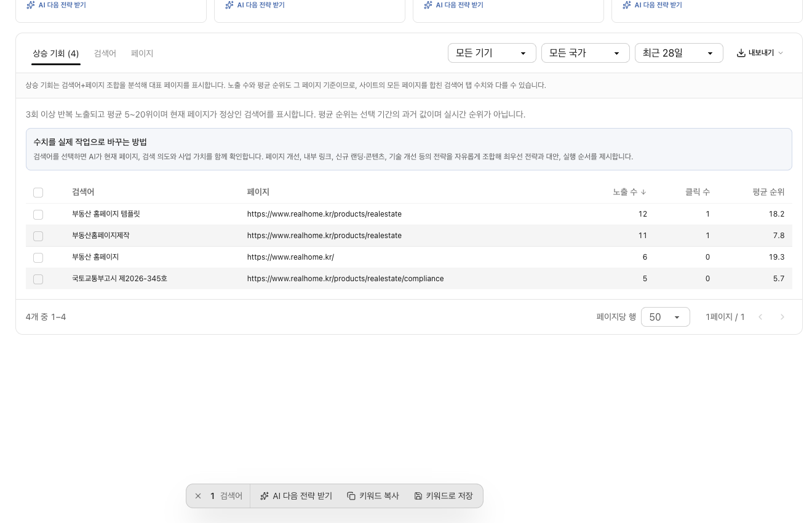812x523 pixels.
Task: Open the rows per page 50 dropdown
Action: pos(666,317)
